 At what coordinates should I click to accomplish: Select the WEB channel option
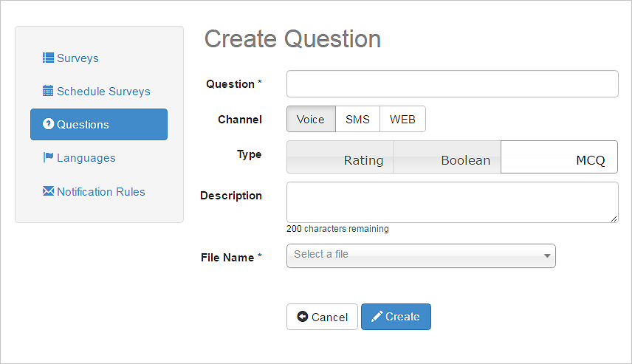(x=402, y=119)
